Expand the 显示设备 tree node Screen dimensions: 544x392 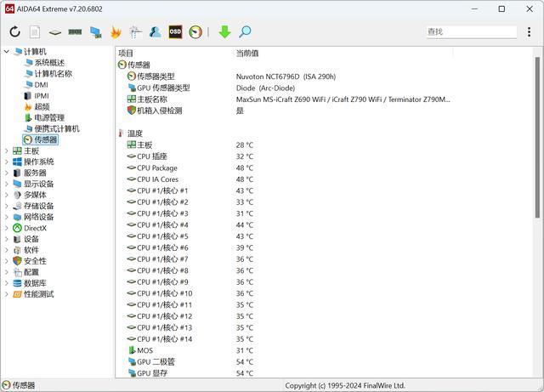(x=7, y=184)
